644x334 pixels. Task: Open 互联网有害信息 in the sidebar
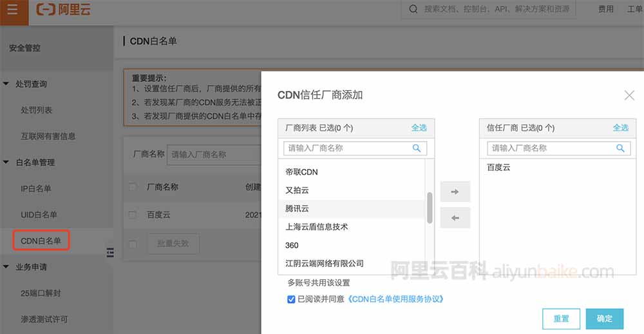pyautogui.click(x=48, y=136)
